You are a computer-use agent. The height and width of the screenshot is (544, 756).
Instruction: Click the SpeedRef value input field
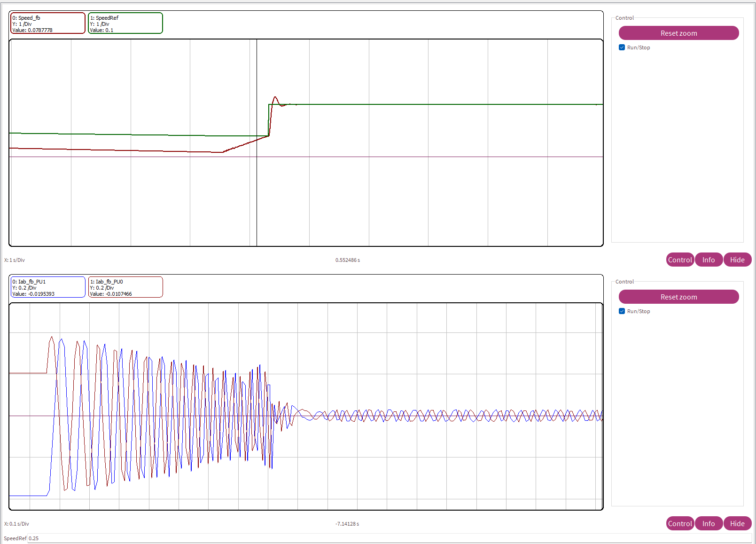pos(376,538)
